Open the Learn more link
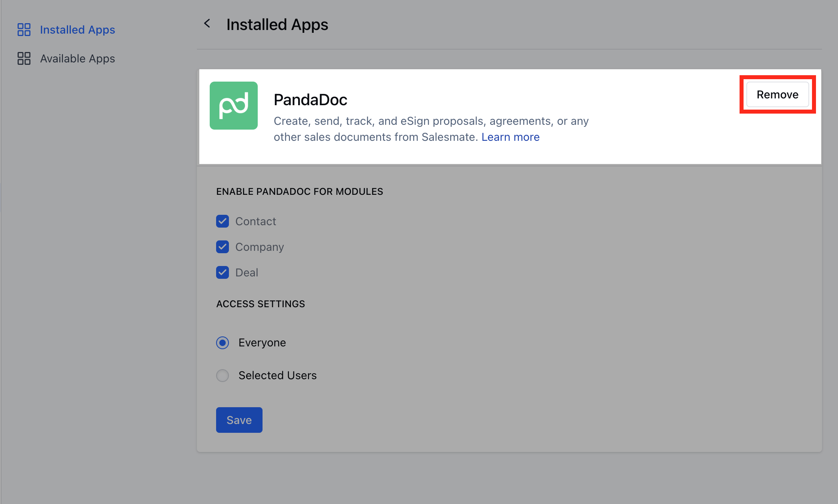The image size is (838, 504). [511, 137]
